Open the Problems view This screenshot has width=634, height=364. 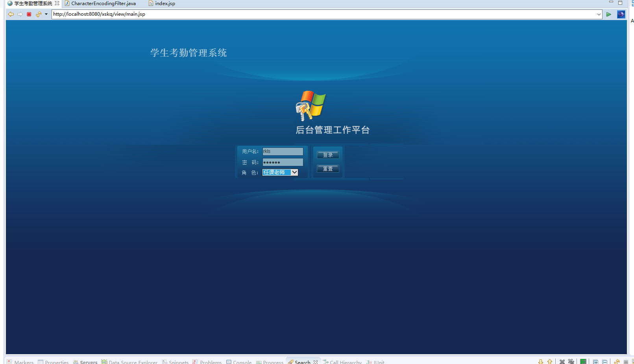[207, 362]
